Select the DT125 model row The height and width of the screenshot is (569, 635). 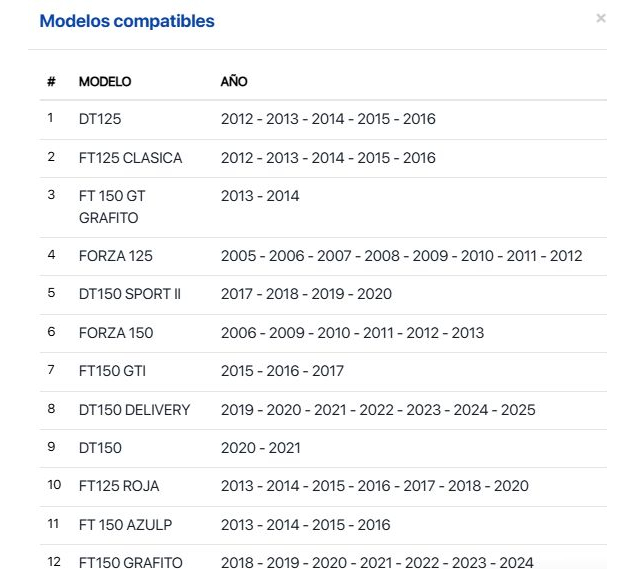100,119
